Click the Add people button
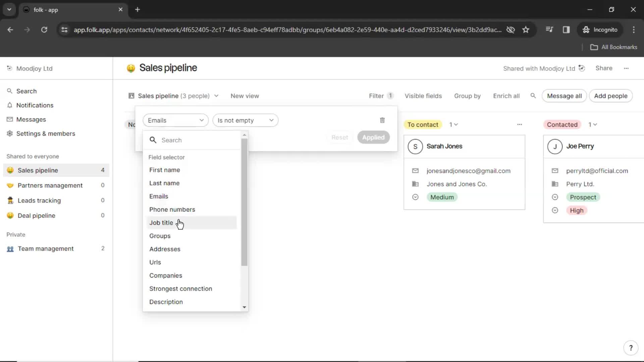 (610, 96)
